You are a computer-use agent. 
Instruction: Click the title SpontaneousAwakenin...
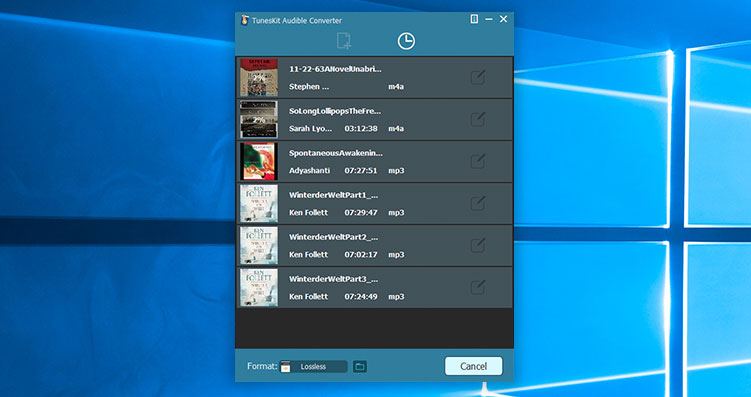[336, 153]
